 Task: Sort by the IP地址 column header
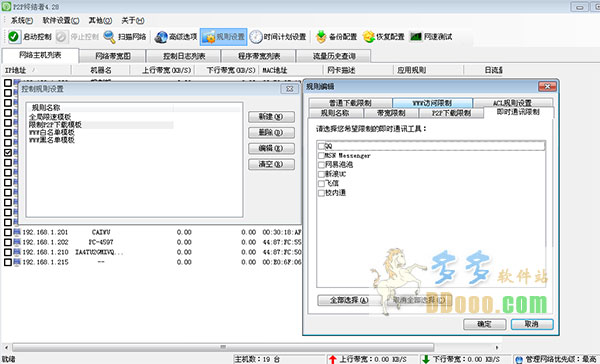pyautogui.click(x=36, y=70)
